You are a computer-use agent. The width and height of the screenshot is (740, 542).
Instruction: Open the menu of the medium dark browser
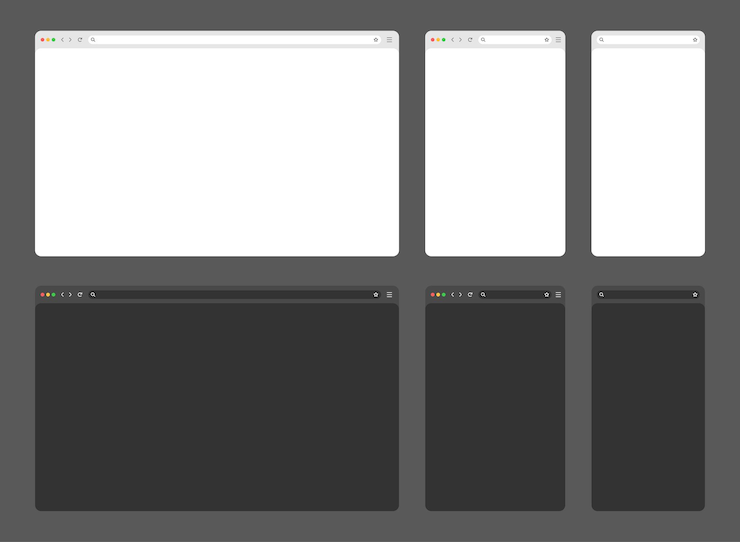pyautogui.click(x=558, y=295)
